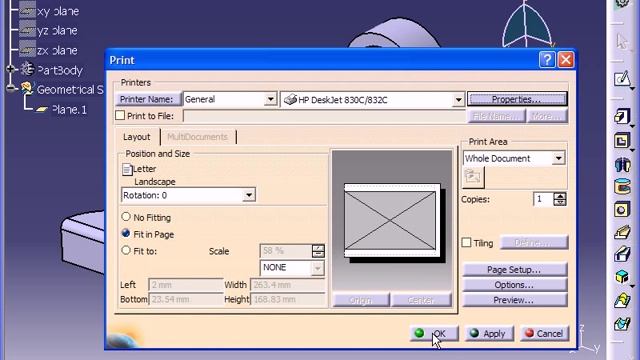Click the Copies number field
Image resolution: width=640 pixels, height=360 pixels.
coord(543,199)
